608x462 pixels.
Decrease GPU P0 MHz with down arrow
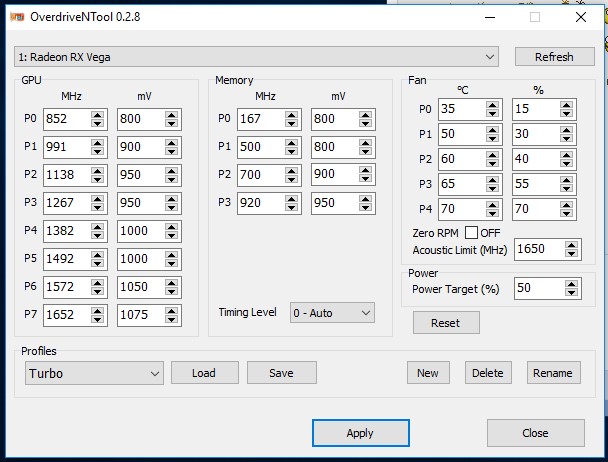[x=97, y=123]
